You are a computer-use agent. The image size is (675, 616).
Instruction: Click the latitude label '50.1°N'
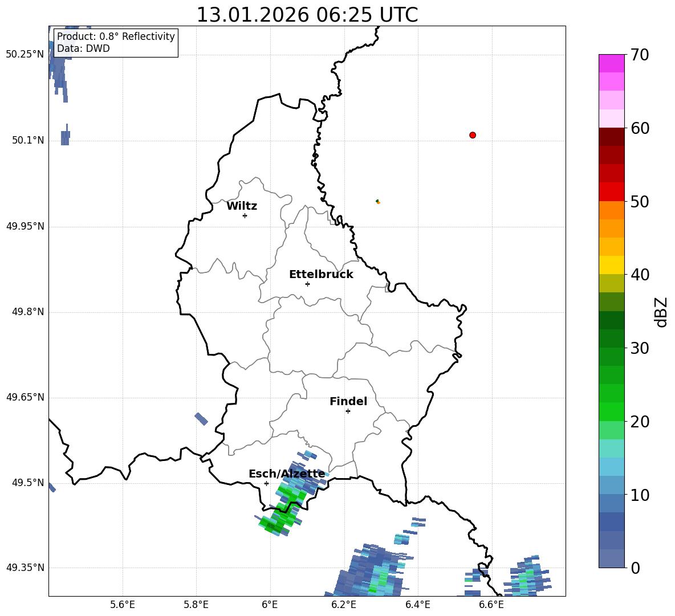(28, 140)
